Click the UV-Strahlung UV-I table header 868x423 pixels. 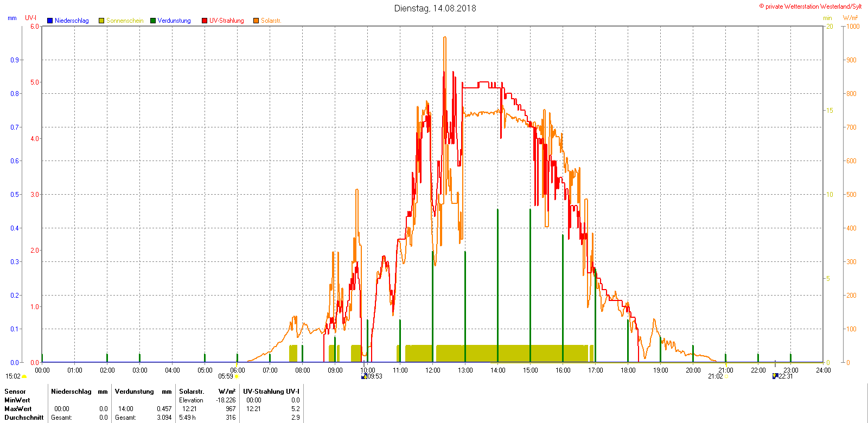[271, 392]
